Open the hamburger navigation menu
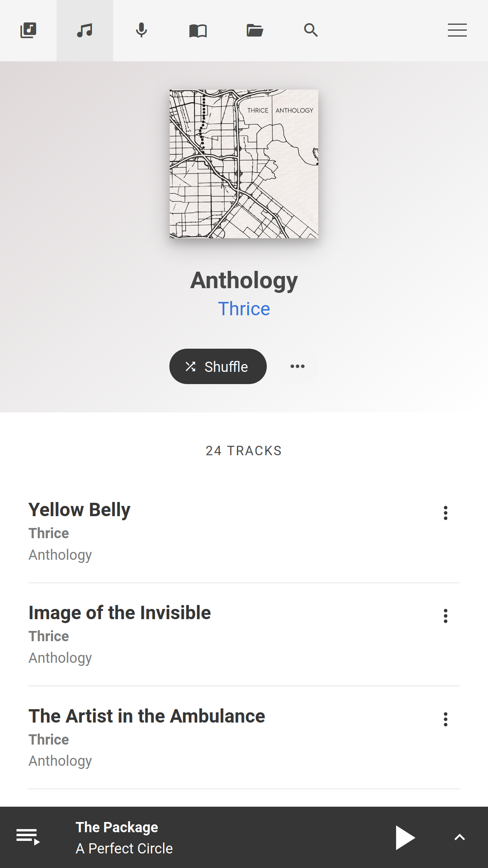This screenshot has width=488, height=868. [457, 30]
